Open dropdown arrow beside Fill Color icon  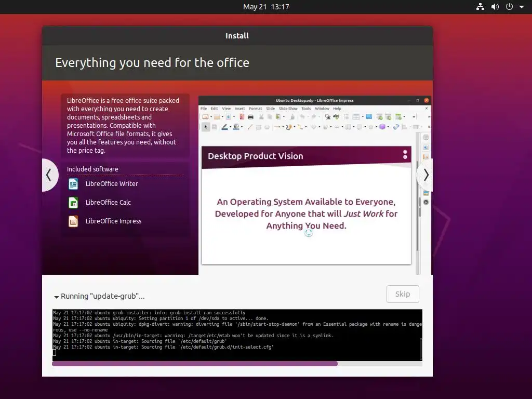(x=242, y=127)
